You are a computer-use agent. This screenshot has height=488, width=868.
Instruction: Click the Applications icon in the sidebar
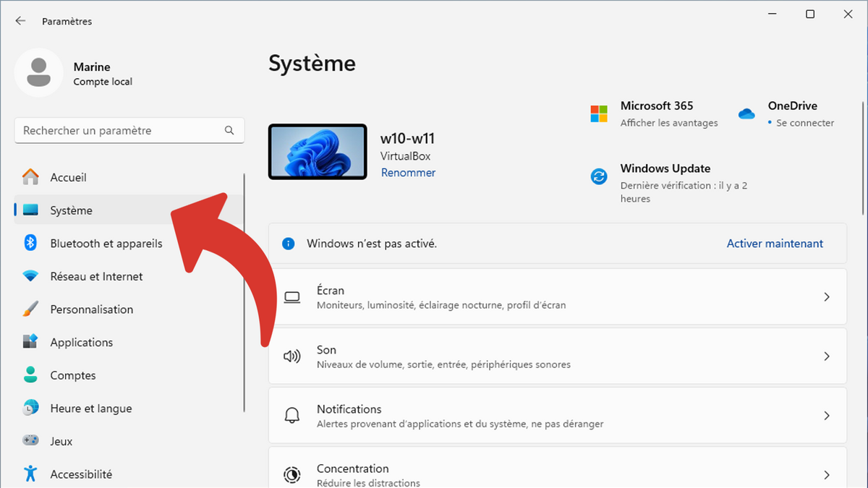pos(30,342)
